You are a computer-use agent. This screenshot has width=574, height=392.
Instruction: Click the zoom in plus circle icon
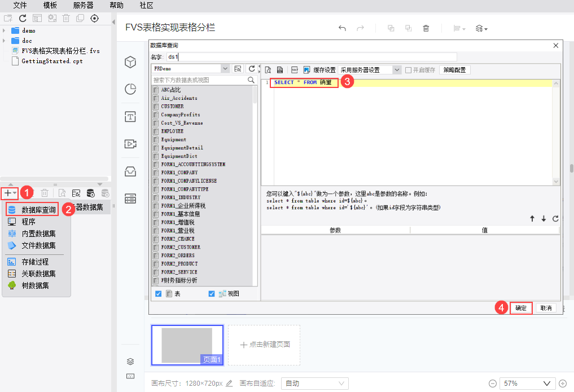[x=563, y=384]
